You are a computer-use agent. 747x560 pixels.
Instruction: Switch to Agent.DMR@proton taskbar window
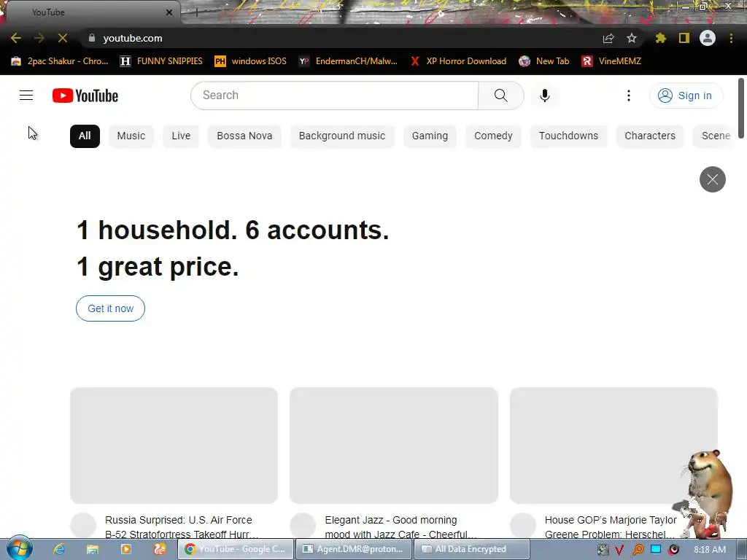click(x=353, y=549)
